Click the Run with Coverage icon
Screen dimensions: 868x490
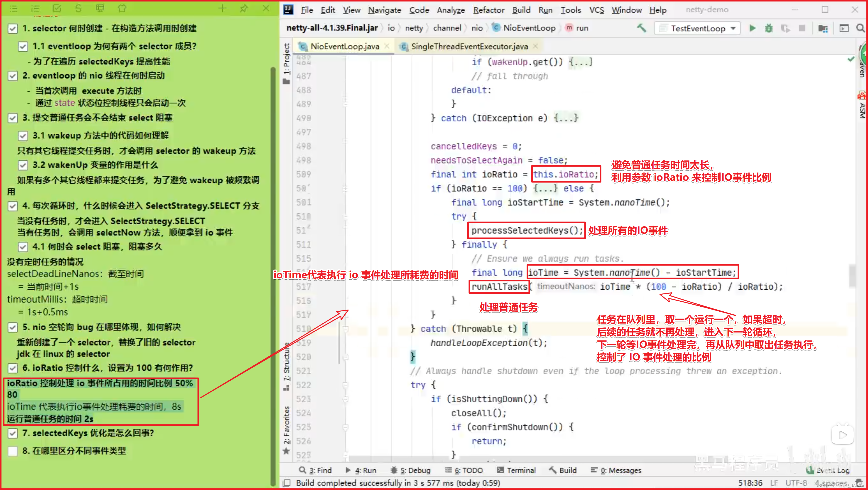tap(785, 28)
